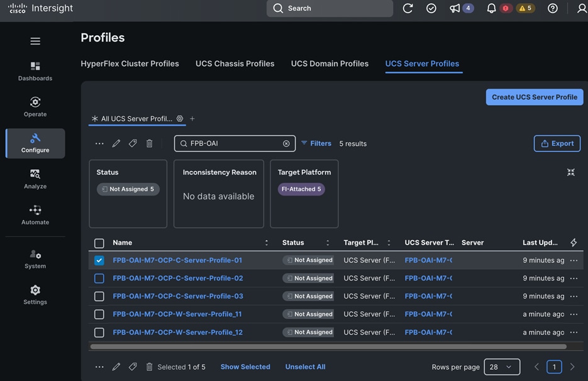Open row actions for Server-Profile_12
Screen dimensions: 588x381
(x=574, y=332)
